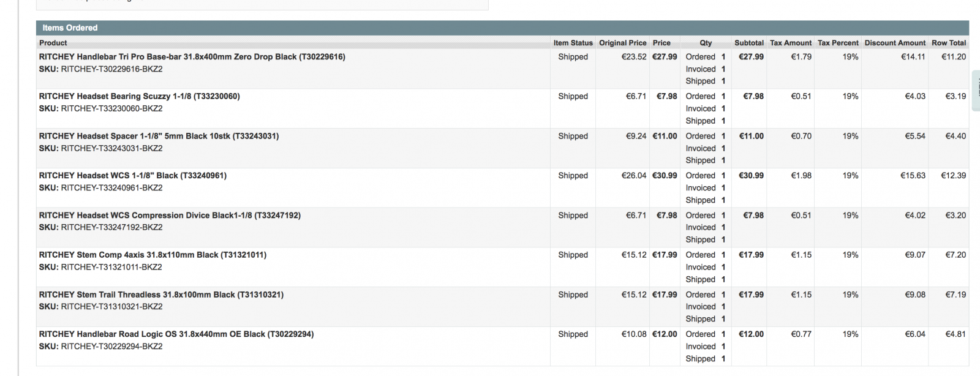Click the €12.39 row total value
This screenshot has width=980, height=376.
click(x=953, y=176)
